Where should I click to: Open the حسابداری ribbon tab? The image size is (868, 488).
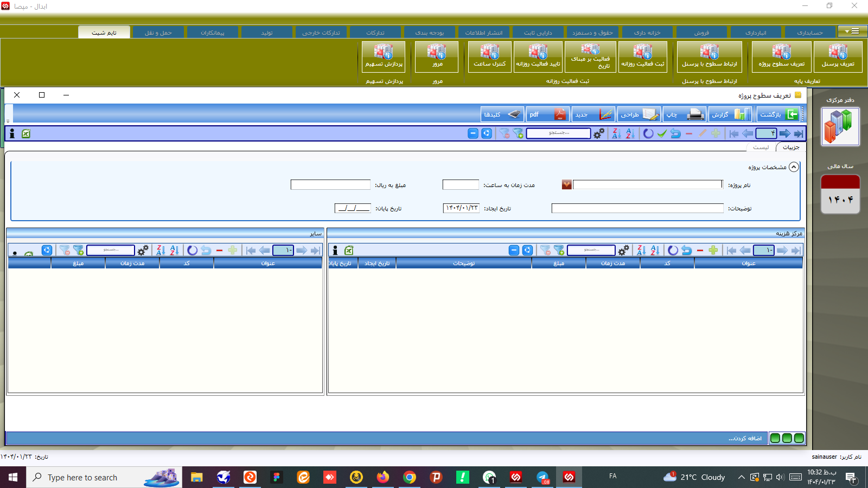pyautogui.click(x=809, y=31)
